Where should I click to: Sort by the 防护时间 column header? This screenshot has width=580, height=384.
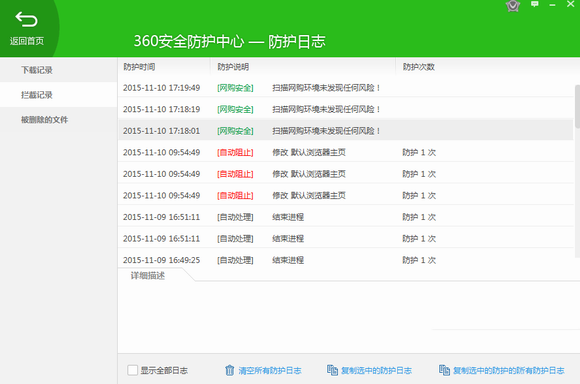click(x=139, y=67)
